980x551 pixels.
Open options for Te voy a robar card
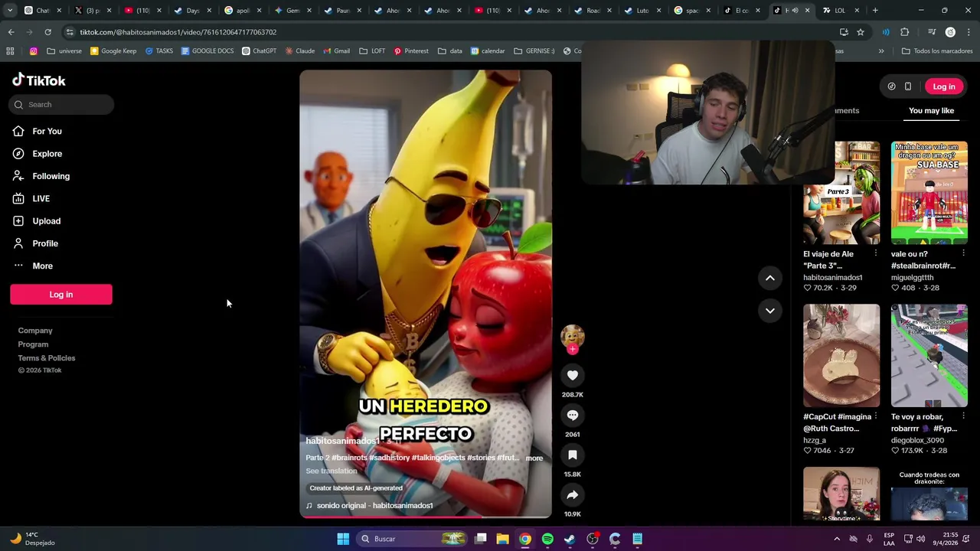tap(963, 416)
